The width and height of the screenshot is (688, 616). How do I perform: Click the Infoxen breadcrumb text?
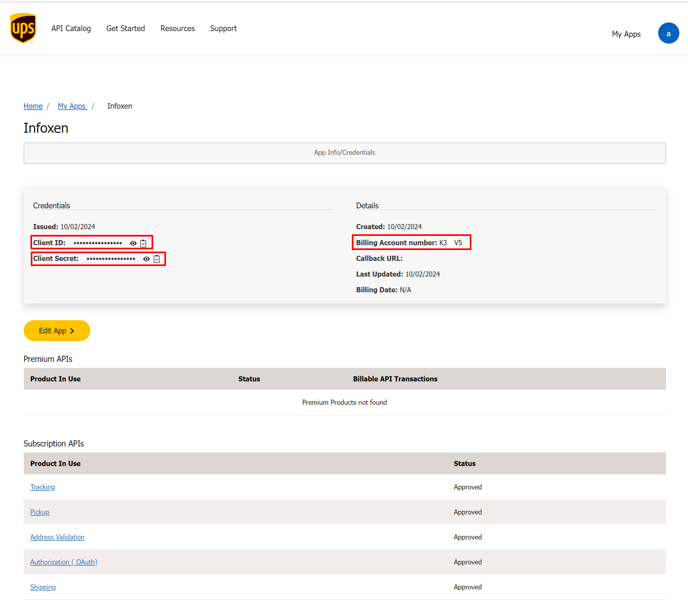120,106
